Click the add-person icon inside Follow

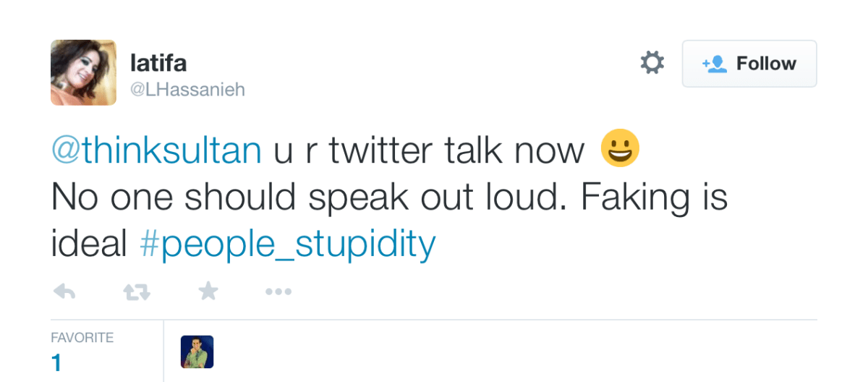coord(715,64)
